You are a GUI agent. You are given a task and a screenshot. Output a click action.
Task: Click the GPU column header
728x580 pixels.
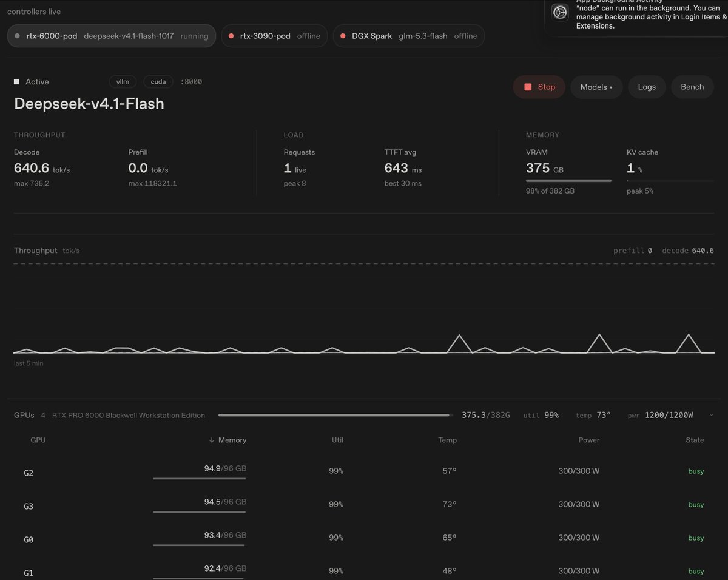click(x=38, y=440)
